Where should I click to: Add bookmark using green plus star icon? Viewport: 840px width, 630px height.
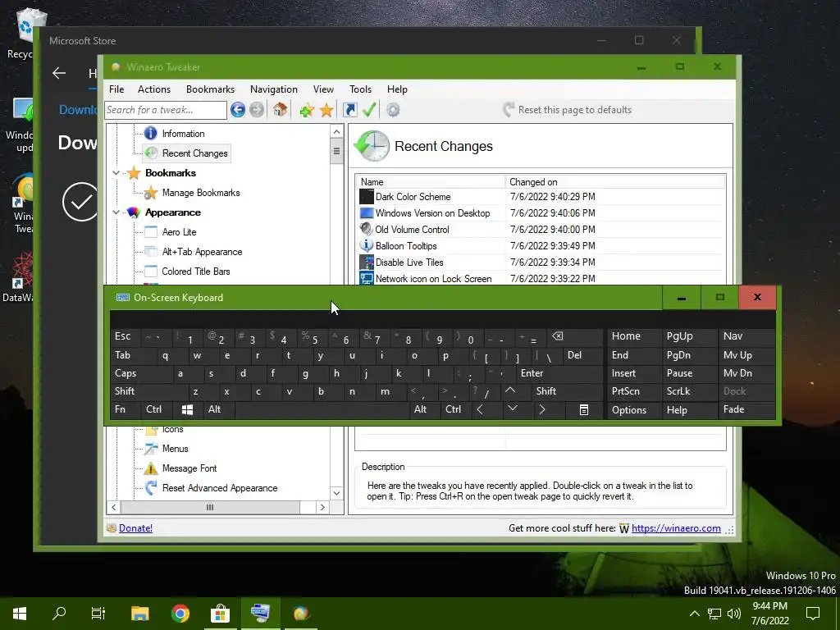pos(307,111)
